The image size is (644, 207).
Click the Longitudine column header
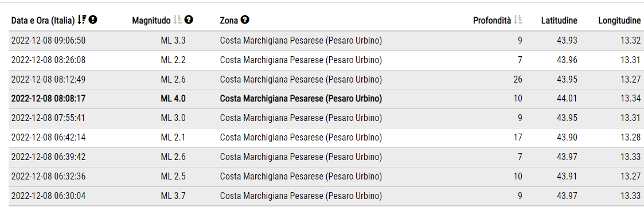coord(619,20)
